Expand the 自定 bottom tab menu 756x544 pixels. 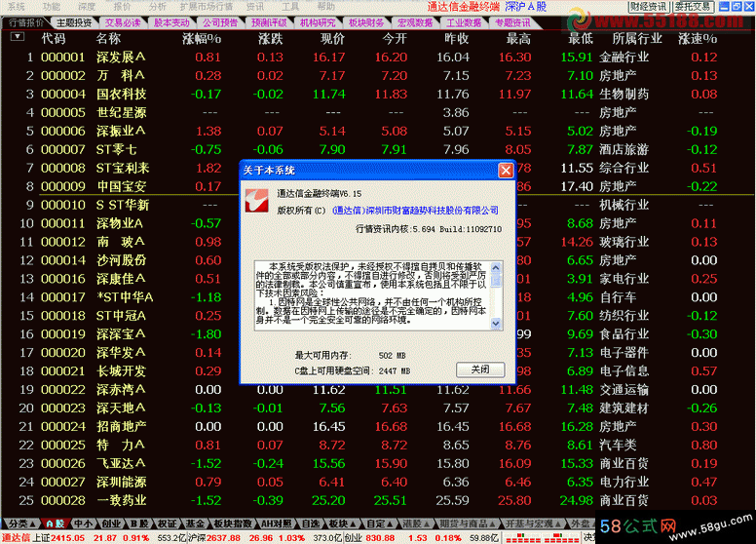coord(380,524)
